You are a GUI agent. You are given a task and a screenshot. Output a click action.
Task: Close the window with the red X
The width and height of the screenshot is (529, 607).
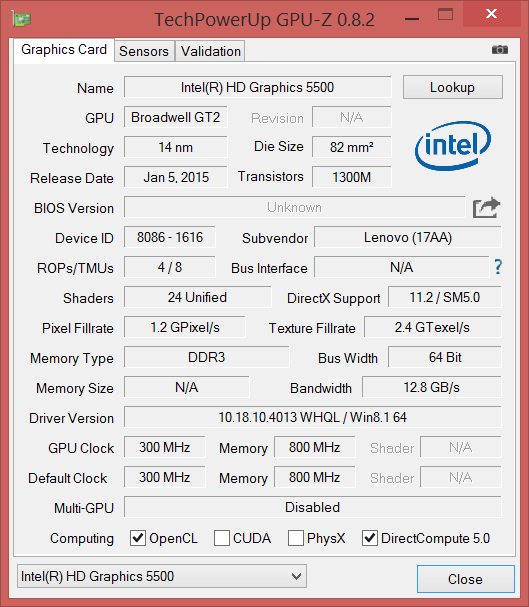pyautogui.click(x=492, y=14)
